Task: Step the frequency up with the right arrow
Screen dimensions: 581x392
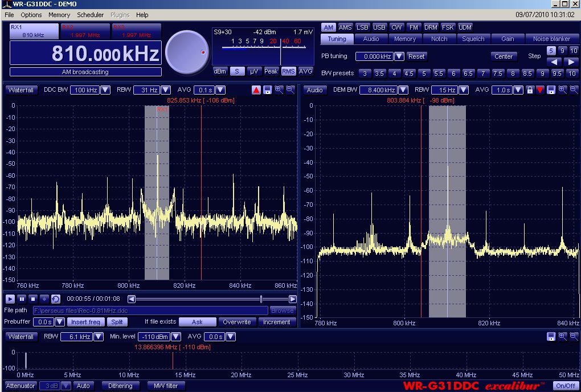Action: [x=571, y=62]
